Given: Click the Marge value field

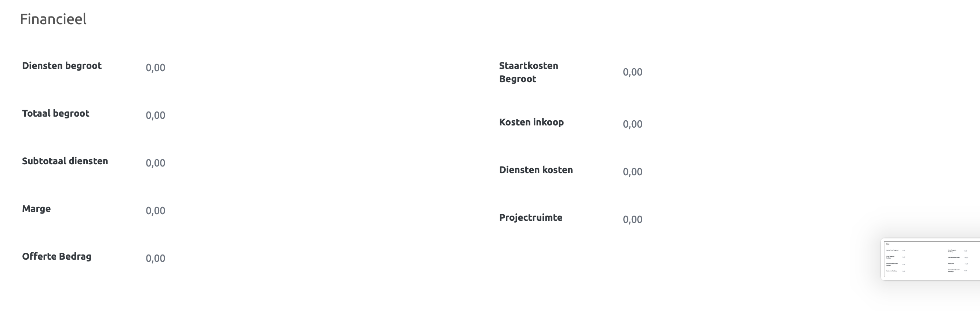Looking at the screenshot, I should pos(155,211).
